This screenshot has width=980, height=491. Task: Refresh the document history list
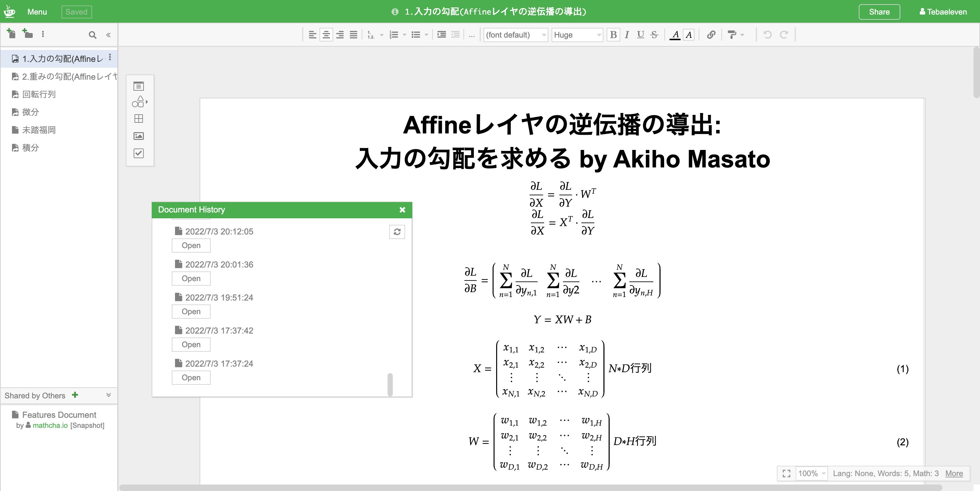tap(397, 232)
